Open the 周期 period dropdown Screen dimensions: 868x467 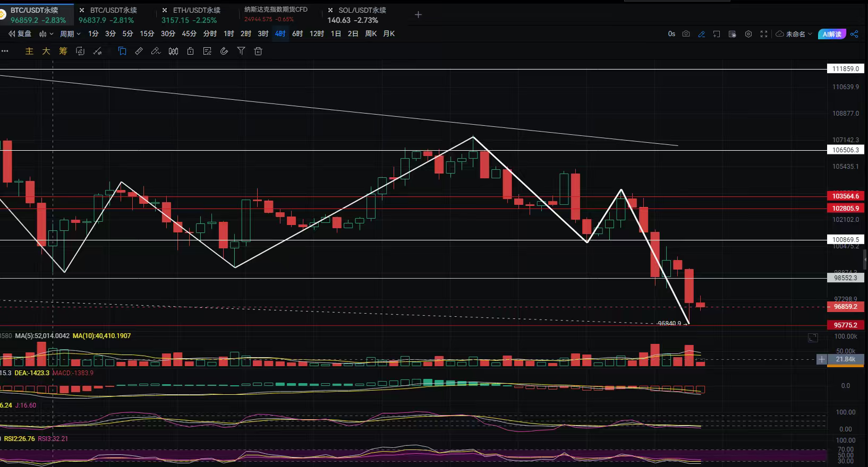[70, 34]
